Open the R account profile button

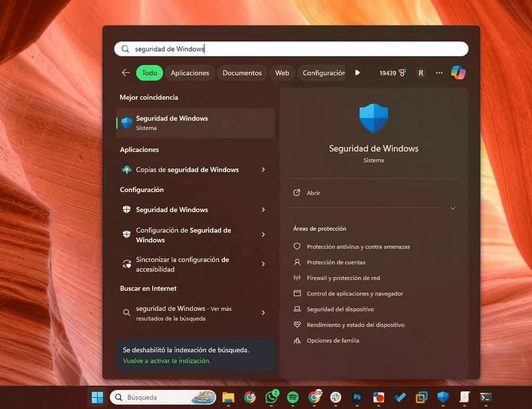click(421, 73)
